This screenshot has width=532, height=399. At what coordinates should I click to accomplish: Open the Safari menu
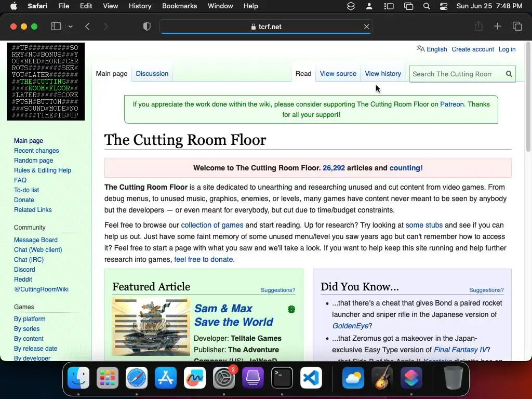37,6
